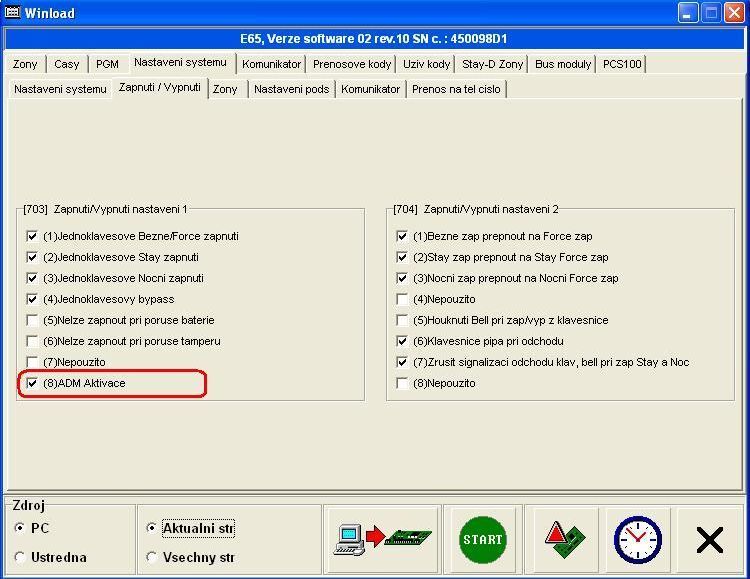The width and height of the screenshot is (750, 579).
Task: Toggle the (8)ADM Aktivace checkbox
Action: click(x=33, y=383)
